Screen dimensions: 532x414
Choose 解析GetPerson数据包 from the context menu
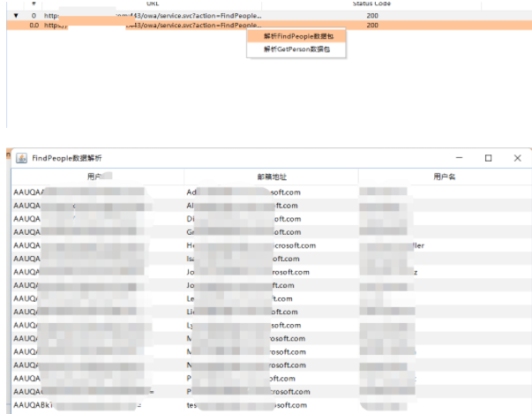click(297, 50)
